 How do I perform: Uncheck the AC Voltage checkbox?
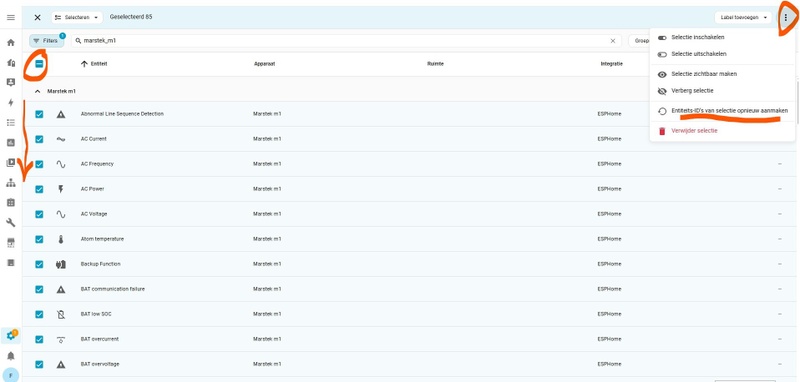coord(39,214)
